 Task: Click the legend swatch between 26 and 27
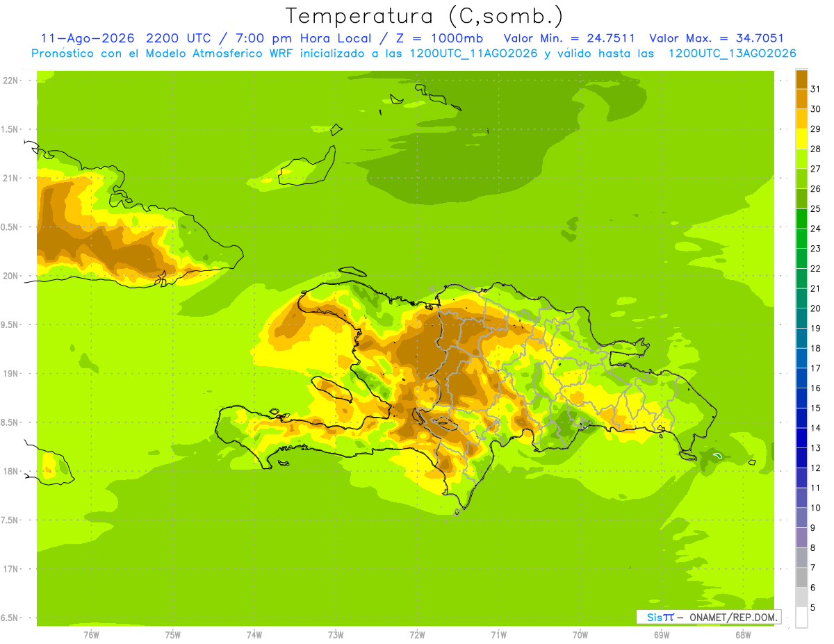(x=801, y=179)
